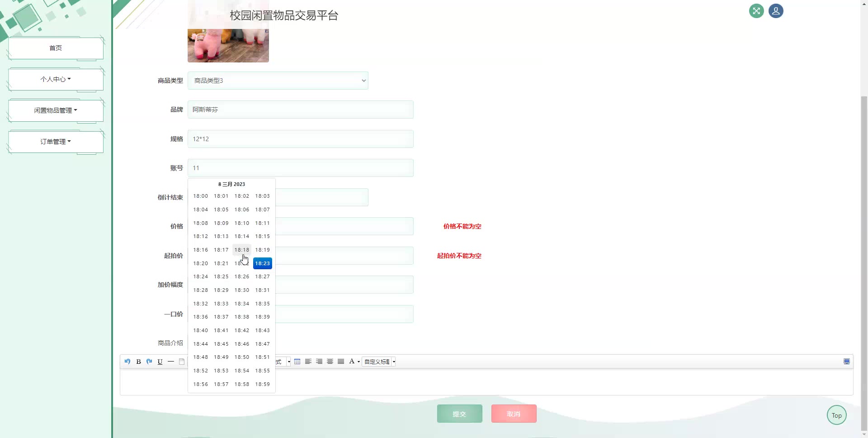The height and width of the screenshot is (438, 868).
Task: Focus the 品牌 input field
Action: point(301,109)
